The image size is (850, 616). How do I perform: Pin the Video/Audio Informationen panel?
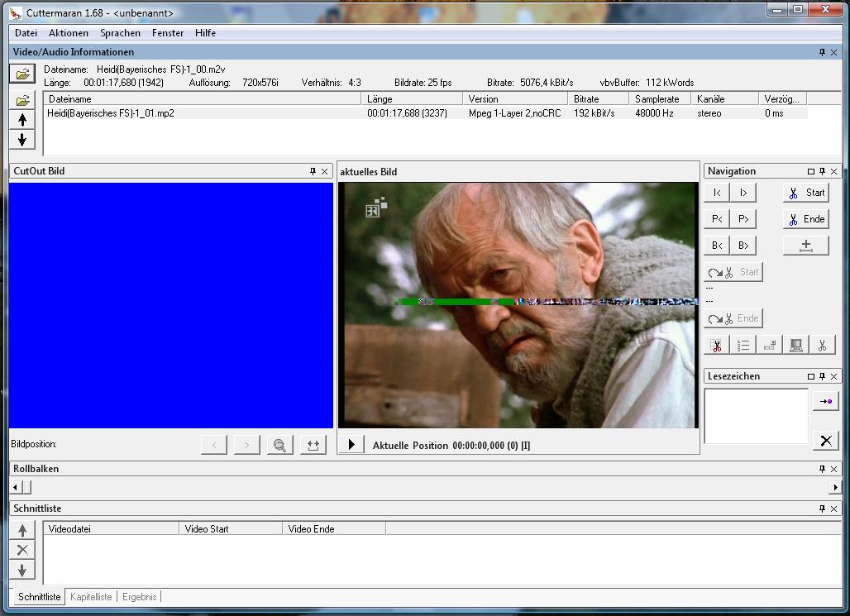(x=823, y=52)
